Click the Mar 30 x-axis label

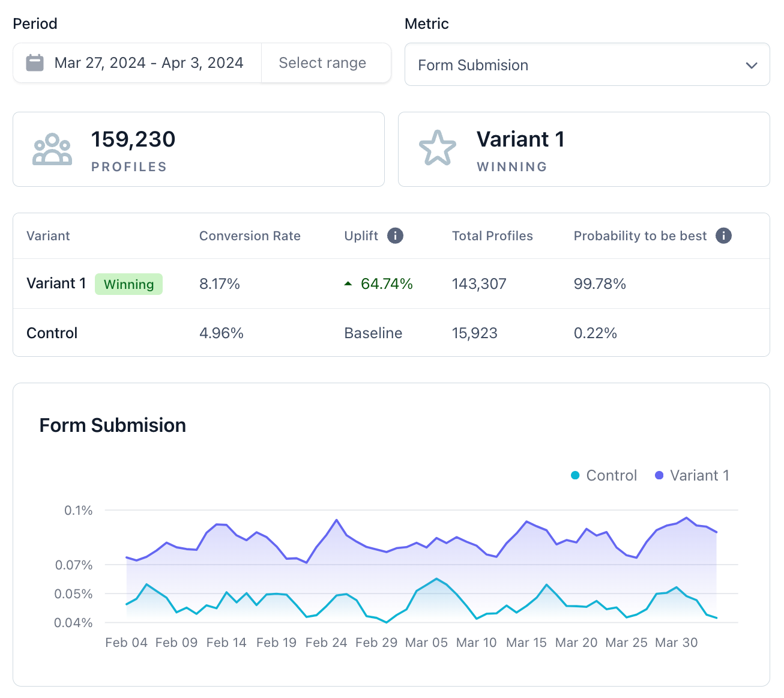[x=677, y=643]
